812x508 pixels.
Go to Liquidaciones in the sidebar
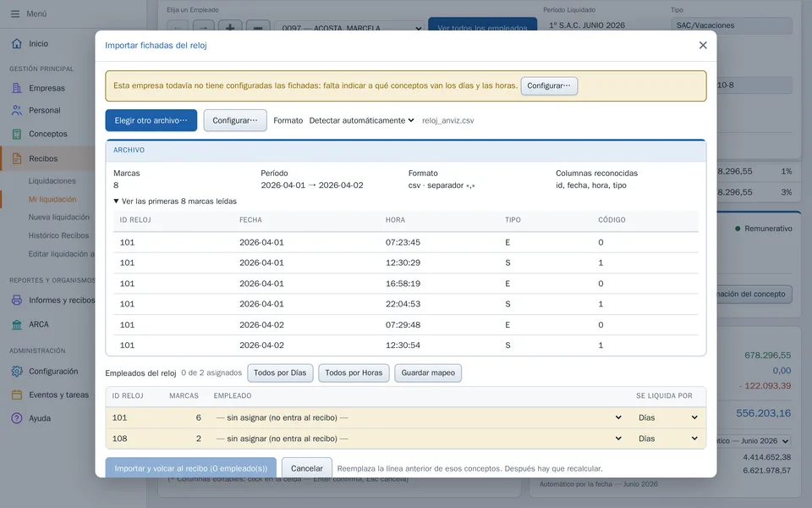(x=52, y=181)
